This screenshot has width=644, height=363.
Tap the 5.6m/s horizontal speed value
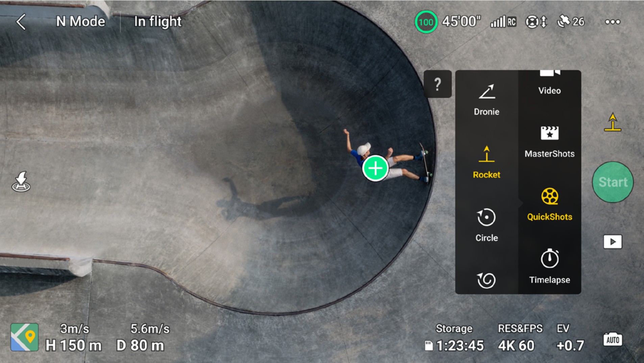(x=150, y=328)
